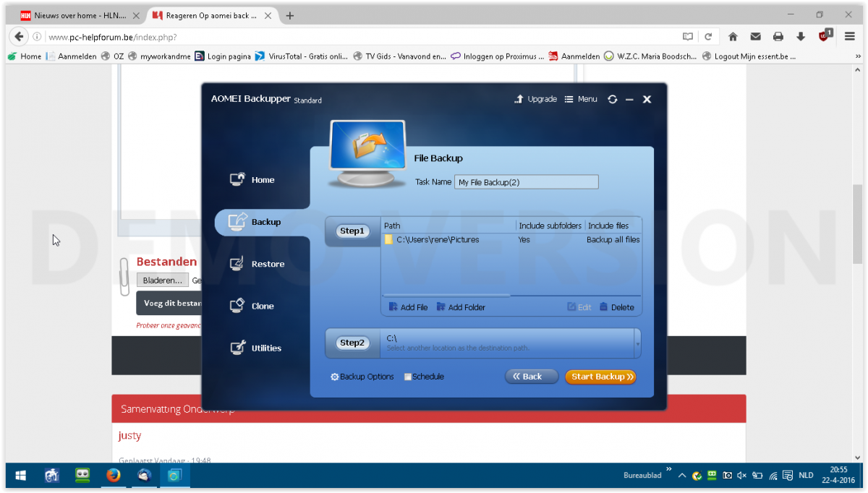Open Home section in AOMEI sidebar
The height and width of the screenshot is (493, 868).
click(252, 180)
